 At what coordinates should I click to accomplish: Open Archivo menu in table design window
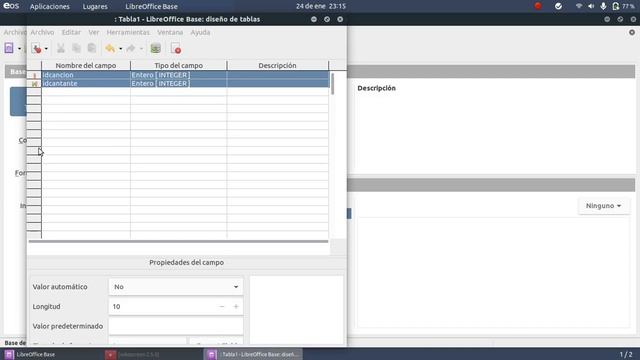42,32
